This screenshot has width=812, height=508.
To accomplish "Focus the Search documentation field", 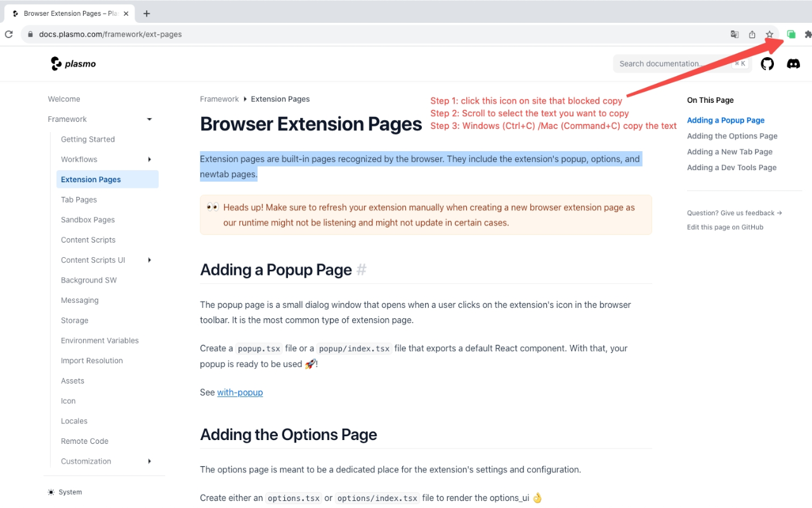I will tap(672, 63).
